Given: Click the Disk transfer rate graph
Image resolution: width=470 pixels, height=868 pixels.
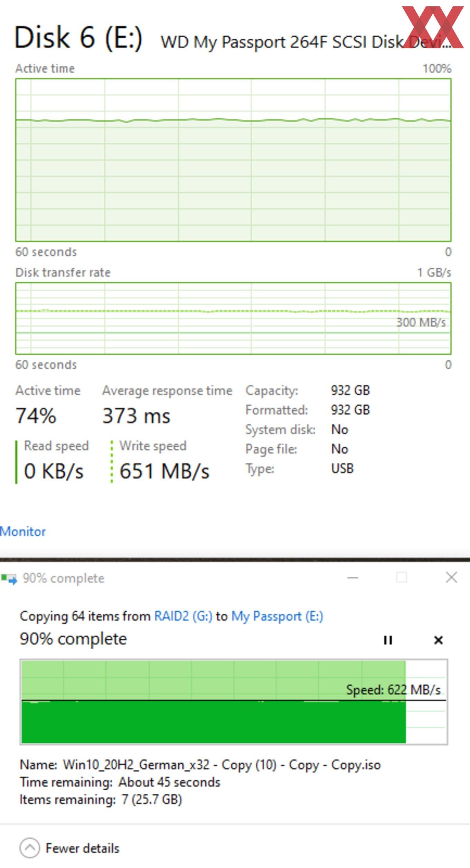Looking at the screenshot, I should (x=233, y=318).
